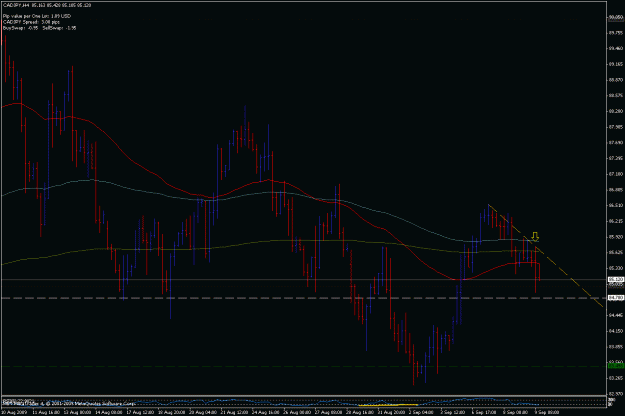625x416 pixels.
Task: Select the green dashed horizontal line near the bottom
Action: [x=303, y=366]
